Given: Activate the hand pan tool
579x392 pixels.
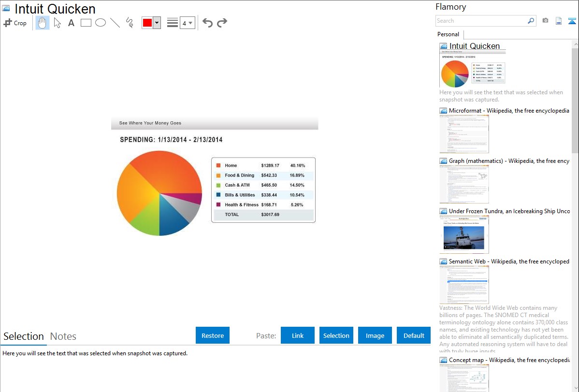Looking at the screenshot, I should tap(43, 23).
